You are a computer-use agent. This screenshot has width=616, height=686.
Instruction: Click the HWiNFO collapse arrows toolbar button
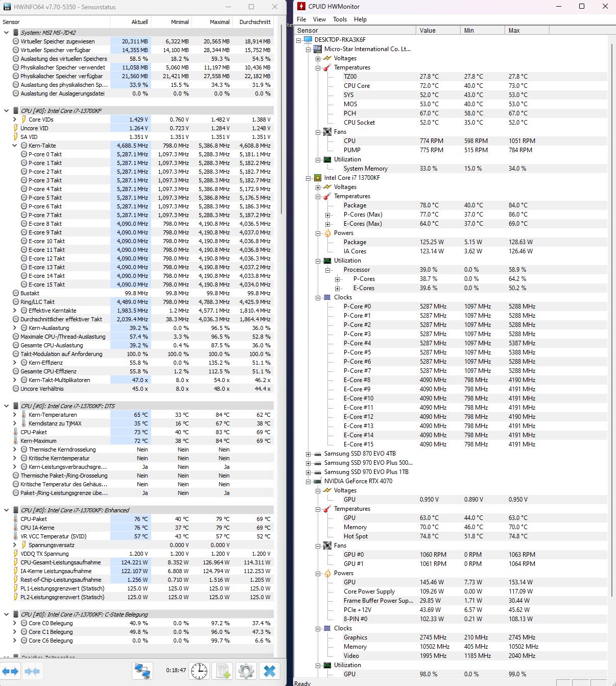coord(32,671)
